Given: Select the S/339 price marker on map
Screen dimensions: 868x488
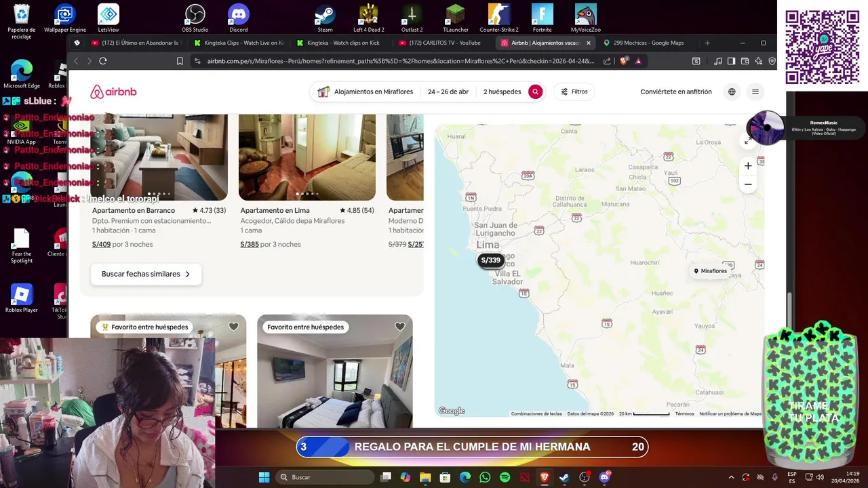Looking at the screenshot, I should 490,260.
